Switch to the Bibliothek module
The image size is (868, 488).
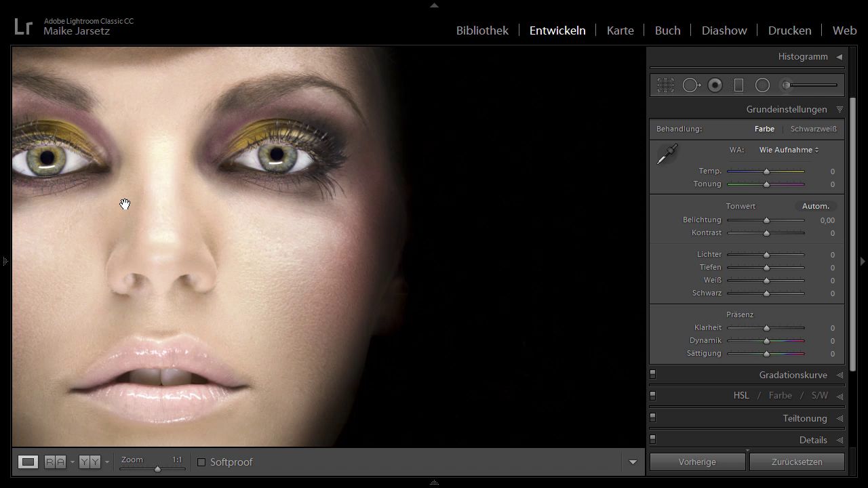[x=482, y=30]
